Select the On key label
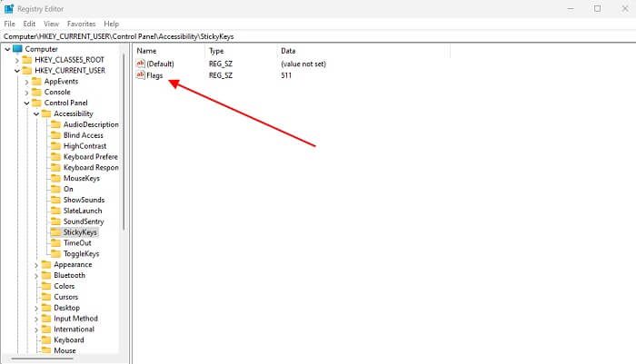Image resolution: width=636 pixels, height=364 pixels. tap(68, 190)
